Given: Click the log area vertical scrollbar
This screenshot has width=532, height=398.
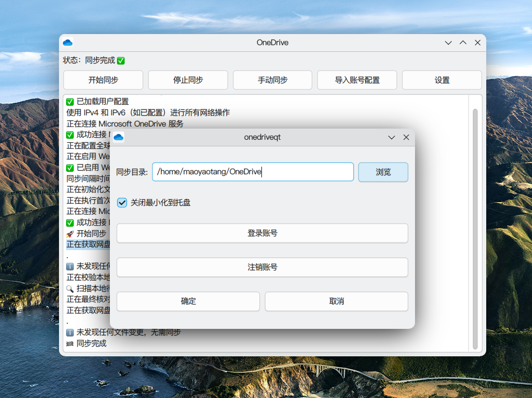Looking at the screenshot, I should point(475,229).
